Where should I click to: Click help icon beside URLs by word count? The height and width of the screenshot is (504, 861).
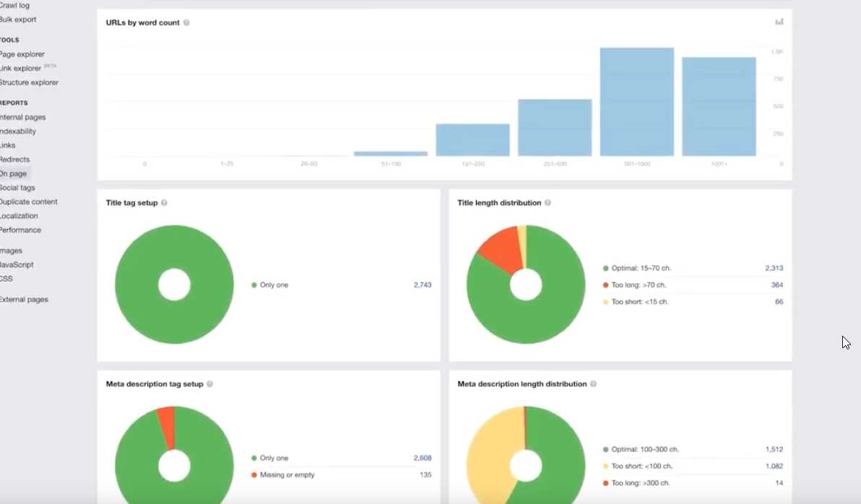click(x=186, y=23)
